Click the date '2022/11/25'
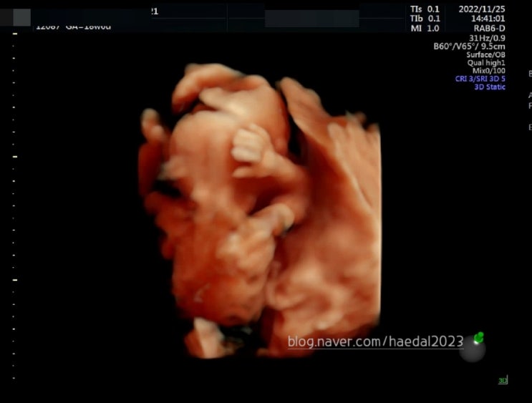532x403 pixels. click(481, 9)
